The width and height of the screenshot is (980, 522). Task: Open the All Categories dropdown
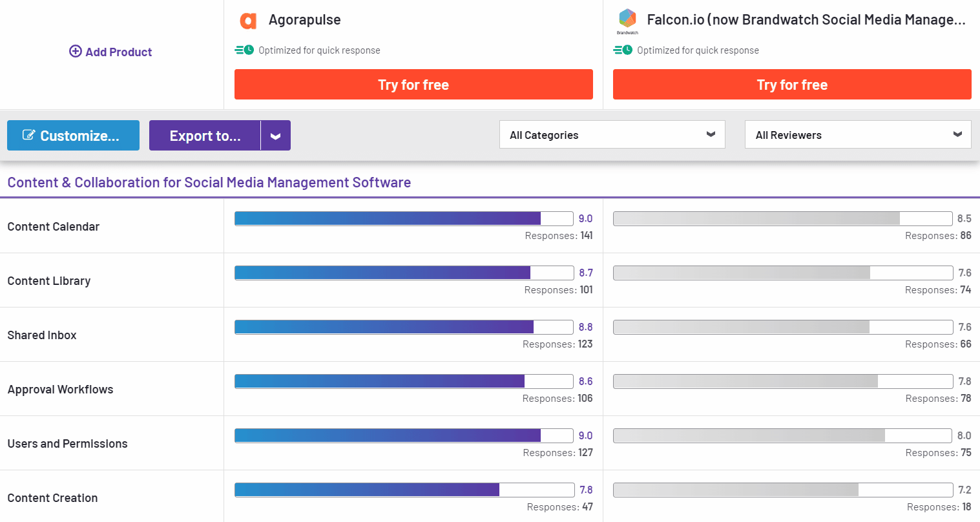tap(612, 134)
